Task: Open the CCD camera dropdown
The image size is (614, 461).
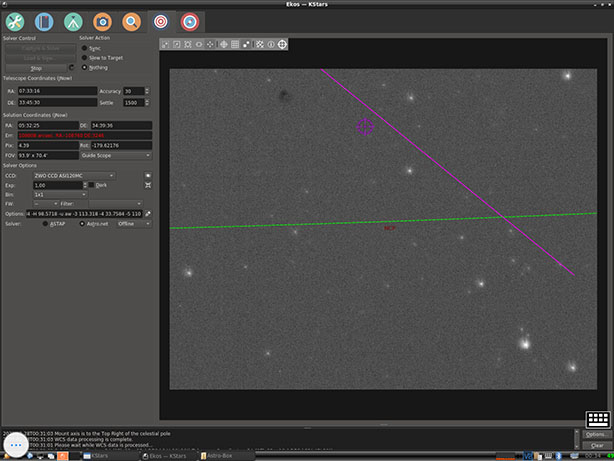Action: pos(72,175)
